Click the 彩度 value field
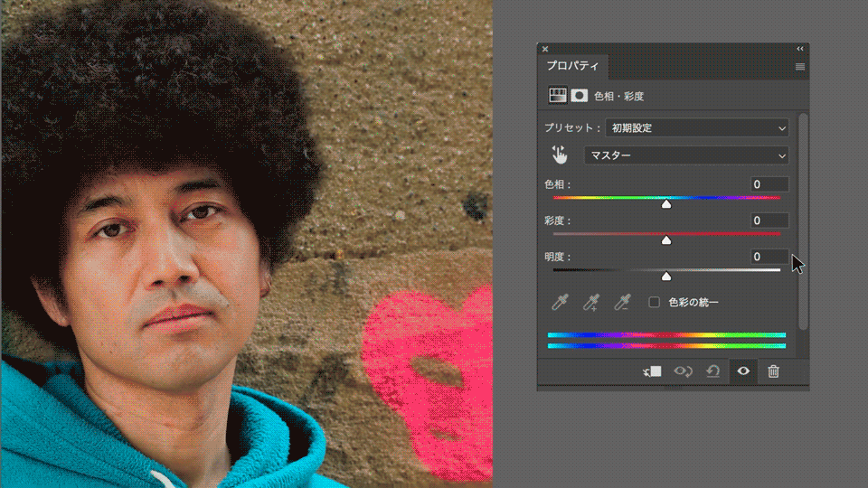Screen dimensions: 868x488 click(x=769, y=221)
